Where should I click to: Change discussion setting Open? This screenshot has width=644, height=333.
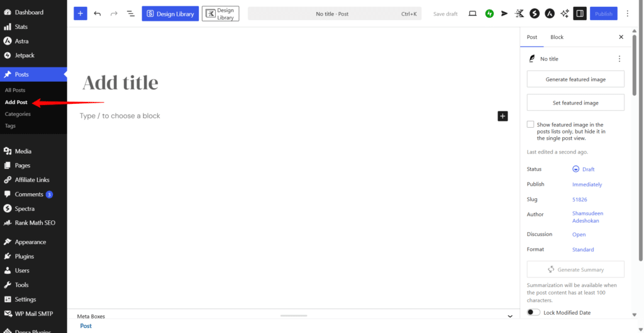click(x=579, y=234)
